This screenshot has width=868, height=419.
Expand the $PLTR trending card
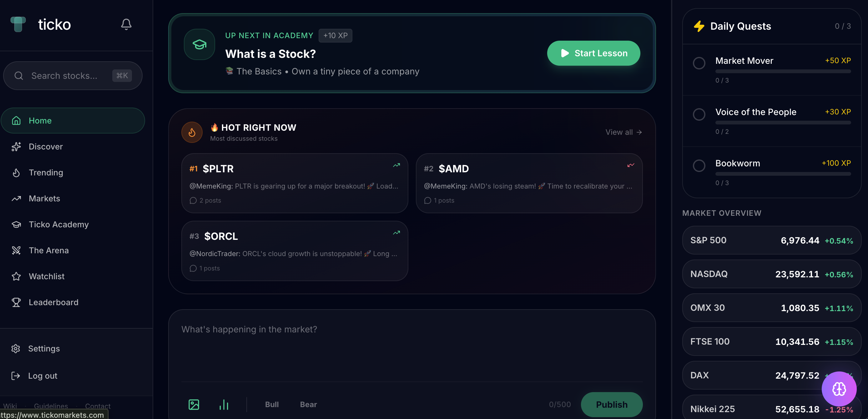pyautogui.click(x=295, y=184)
